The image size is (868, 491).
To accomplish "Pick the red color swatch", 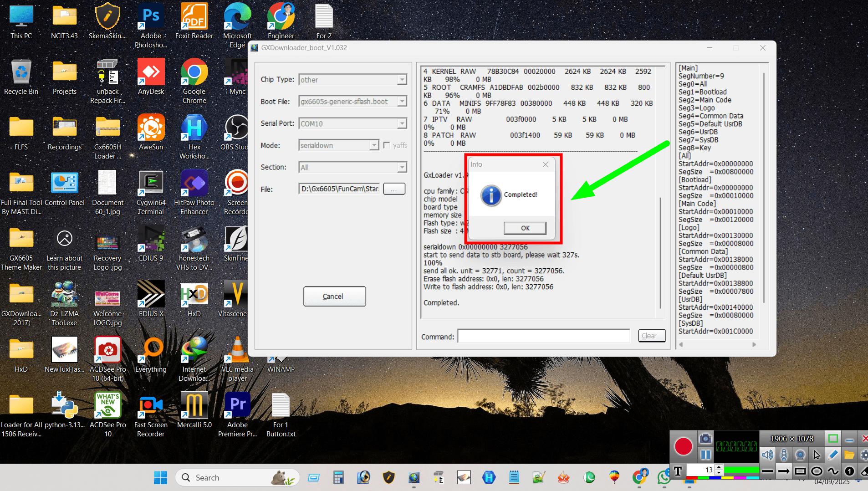I will tap(691, 478).
